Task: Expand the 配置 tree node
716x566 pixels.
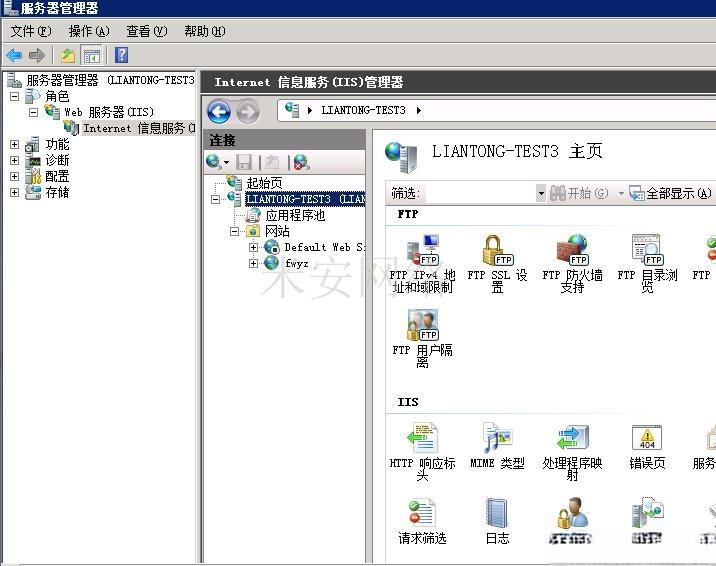Action: [15, 177]
